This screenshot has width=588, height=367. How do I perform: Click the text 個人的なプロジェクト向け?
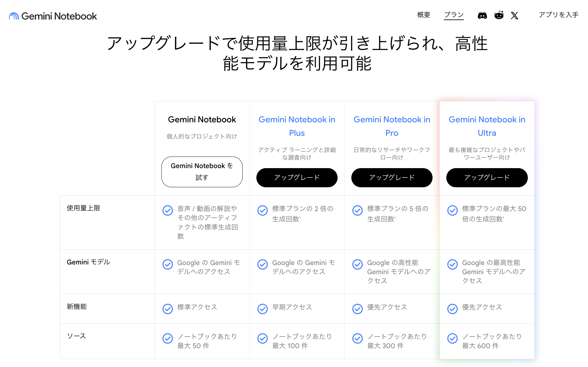pos(202,136)
